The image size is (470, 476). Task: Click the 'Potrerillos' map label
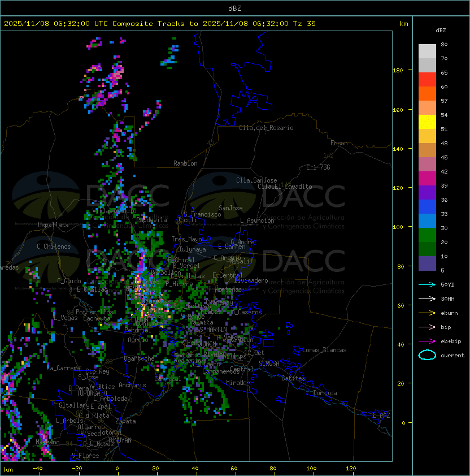pyautogui.click(x=94, y=311)
